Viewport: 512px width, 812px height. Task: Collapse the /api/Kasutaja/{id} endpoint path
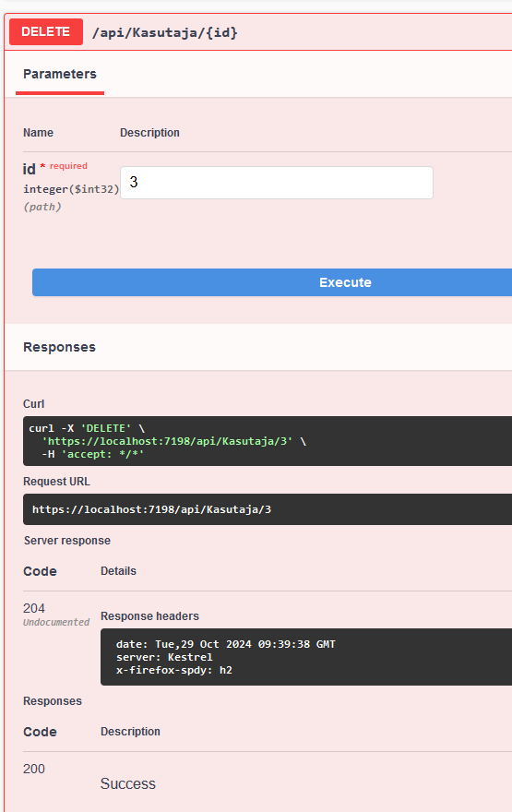[x=164, y=32]
